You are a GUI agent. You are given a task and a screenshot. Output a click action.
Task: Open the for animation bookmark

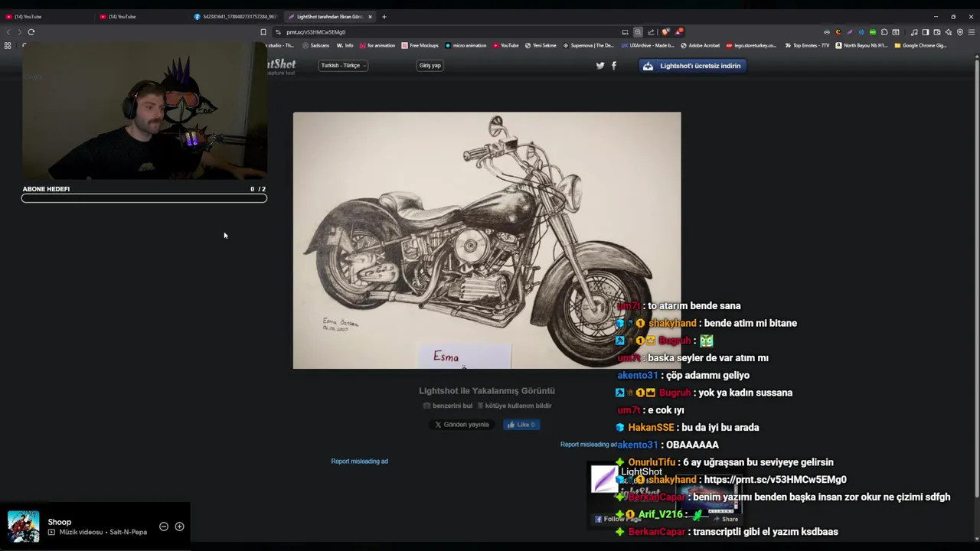377,46
